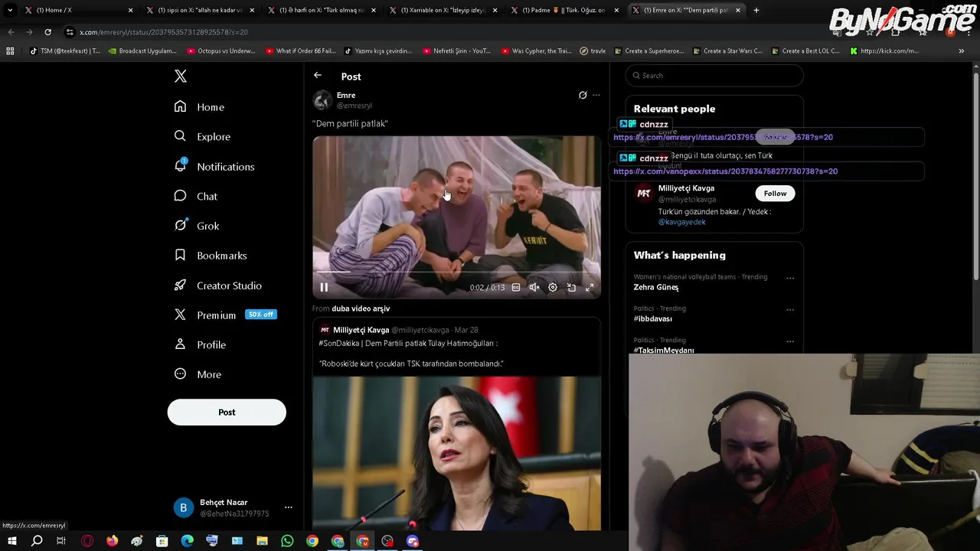Open Task View on taskbar
The height and width of the screenshot is (551, 980).
(61, 541)
